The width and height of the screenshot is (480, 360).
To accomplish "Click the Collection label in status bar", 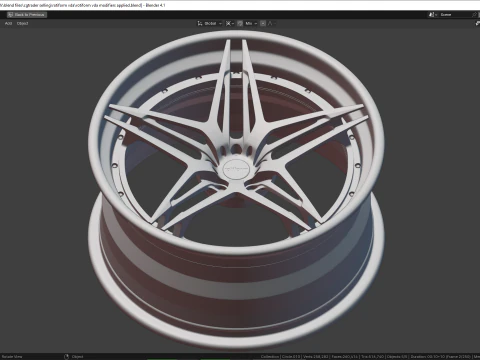I will (x=270, y=357).
